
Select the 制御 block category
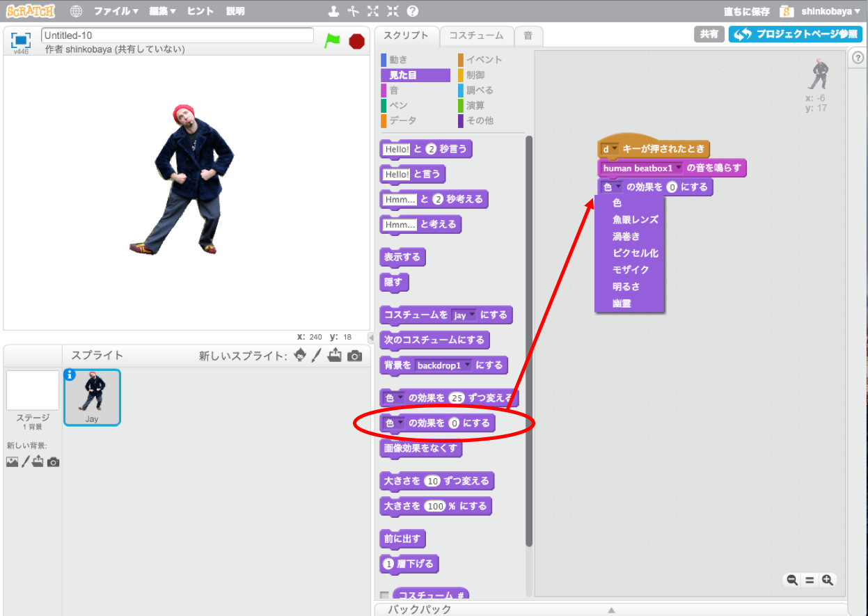click(x=475, y=75)
